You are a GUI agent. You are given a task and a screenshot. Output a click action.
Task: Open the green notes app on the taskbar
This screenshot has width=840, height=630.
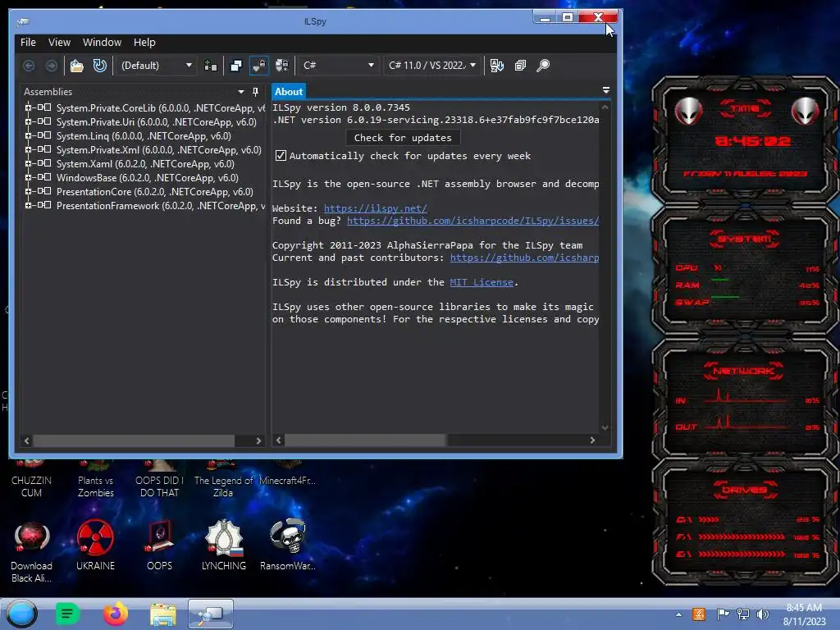point(67,614)
